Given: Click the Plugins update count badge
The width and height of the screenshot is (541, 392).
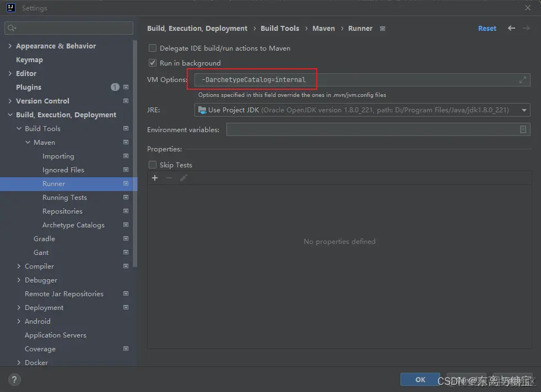Looking at the screenshot, I should 115,87.
